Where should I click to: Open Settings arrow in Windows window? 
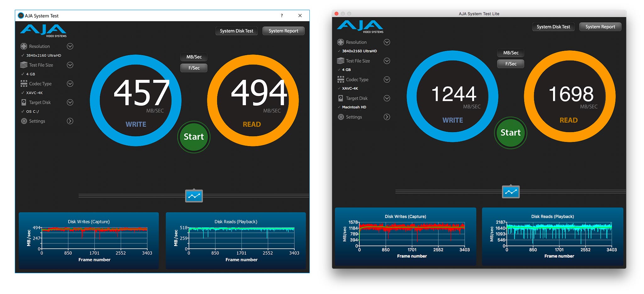(70, 121)
